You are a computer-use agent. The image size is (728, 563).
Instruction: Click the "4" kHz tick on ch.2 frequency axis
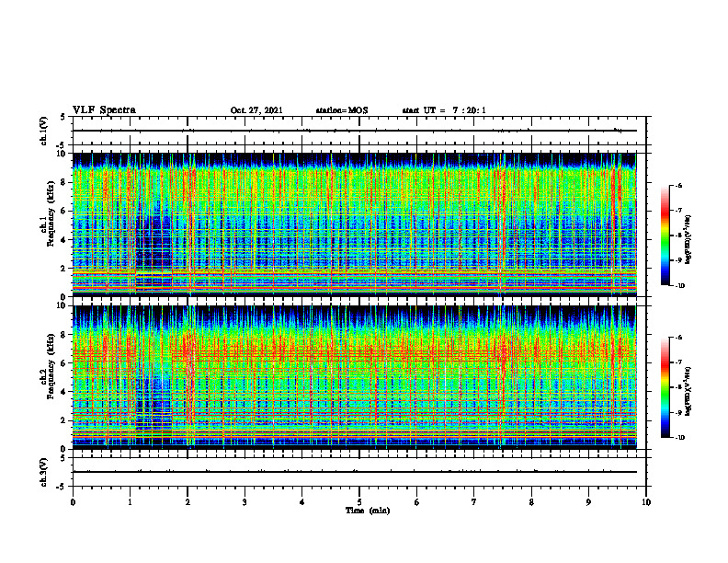click(64, 392)
